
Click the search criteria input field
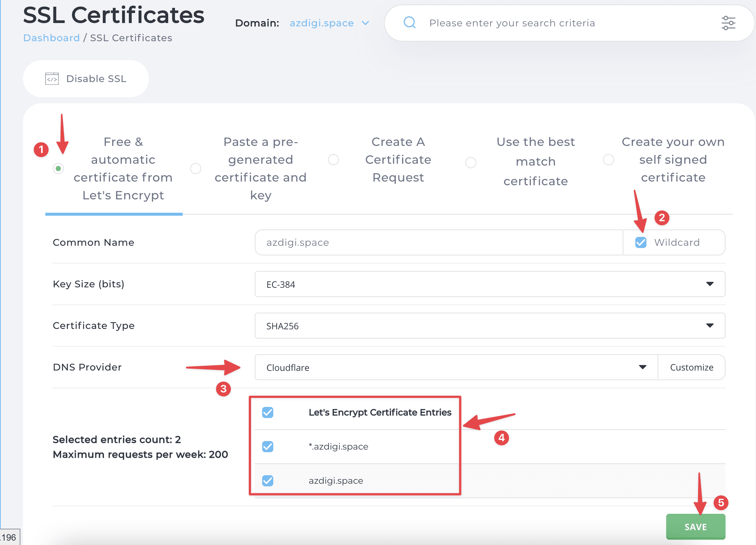coord(538,23)
